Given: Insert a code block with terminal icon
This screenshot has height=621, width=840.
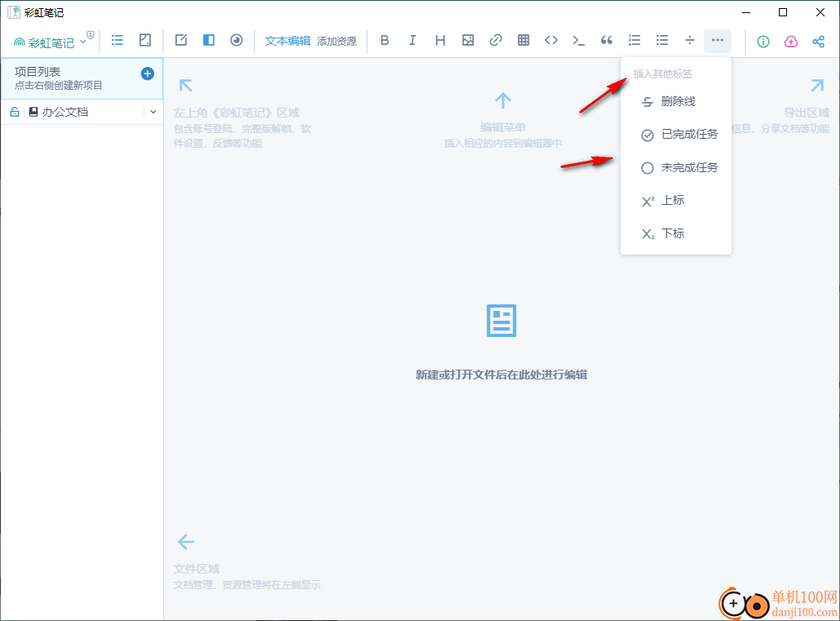Looking at the screenshot, I should (578, 40).
